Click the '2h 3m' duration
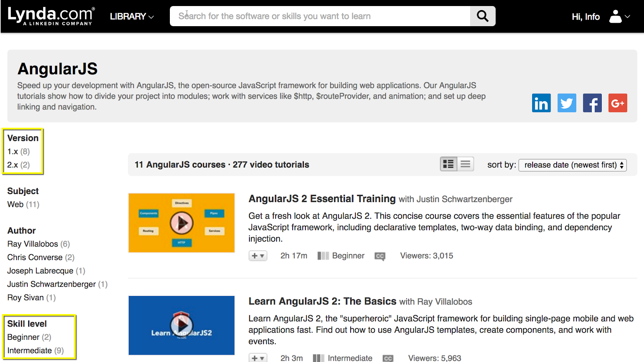The image size is (644, 362). (x=291, y=358)
